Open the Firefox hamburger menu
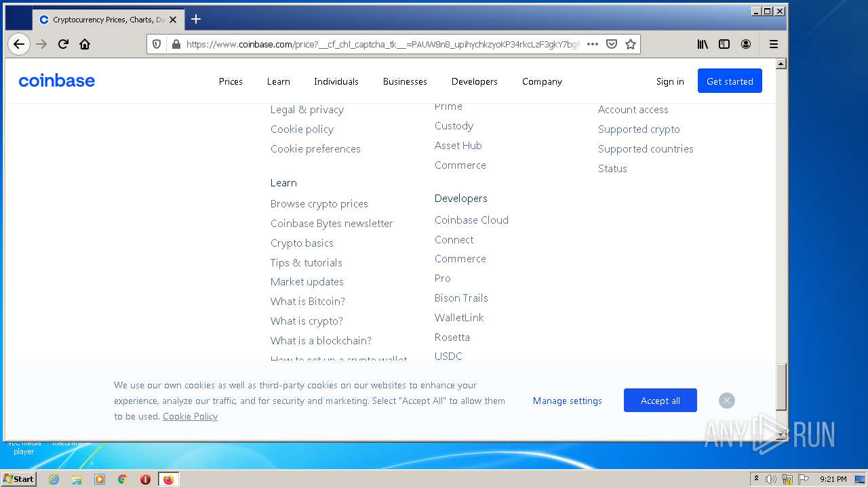868x488 pixels. [773, 44]
